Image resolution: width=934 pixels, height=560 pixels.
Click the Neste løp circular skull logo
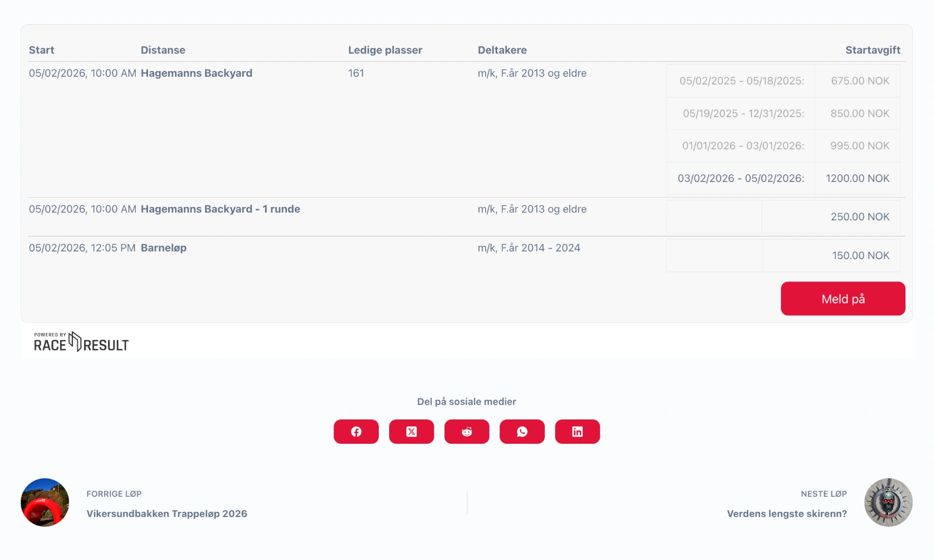pyautogui.click(x=888, y=502)
